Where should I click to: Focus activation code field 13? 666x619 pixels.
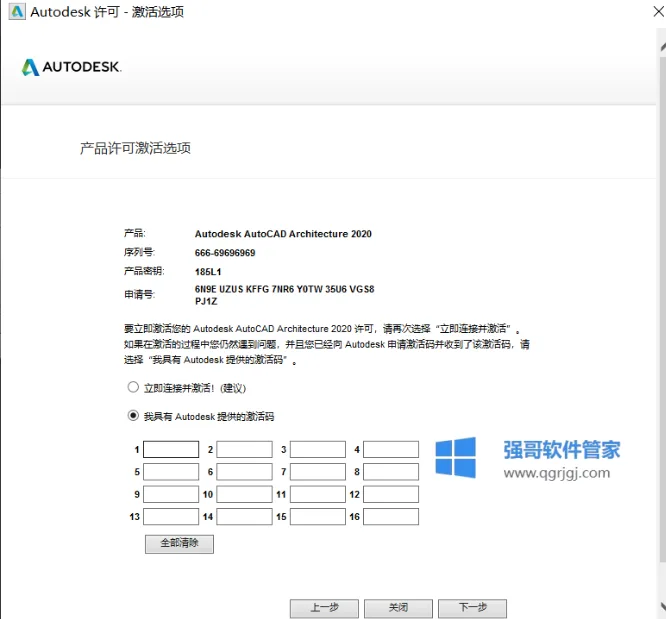(x=171, y=517)
